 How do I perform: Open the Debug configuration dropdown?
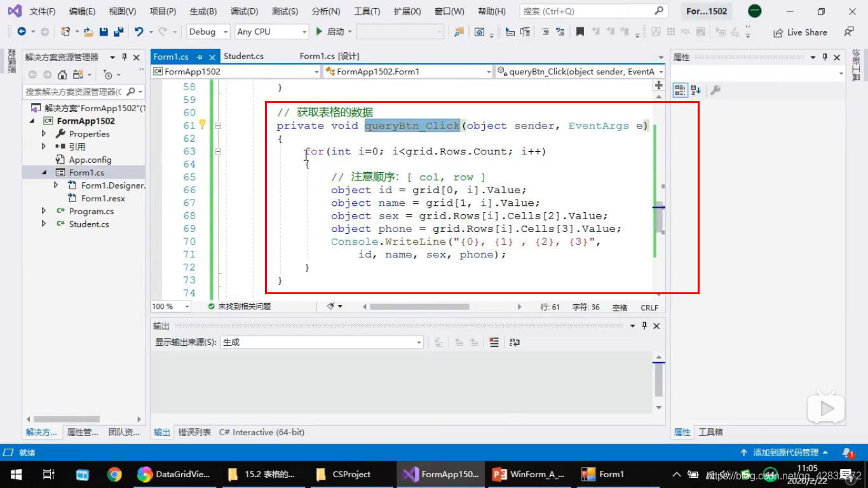tap(209, 32)
